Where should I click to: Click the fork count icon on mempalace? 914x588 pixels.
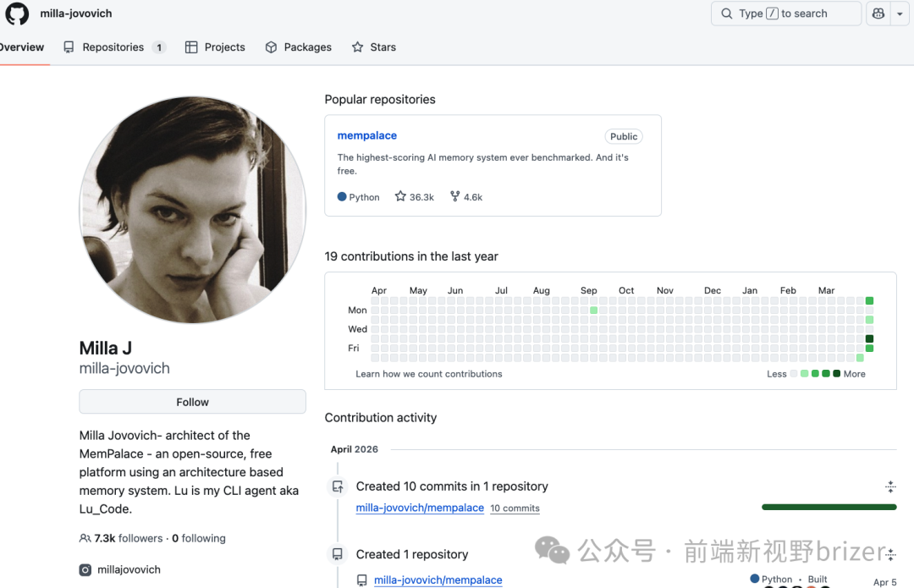[454, 196]
